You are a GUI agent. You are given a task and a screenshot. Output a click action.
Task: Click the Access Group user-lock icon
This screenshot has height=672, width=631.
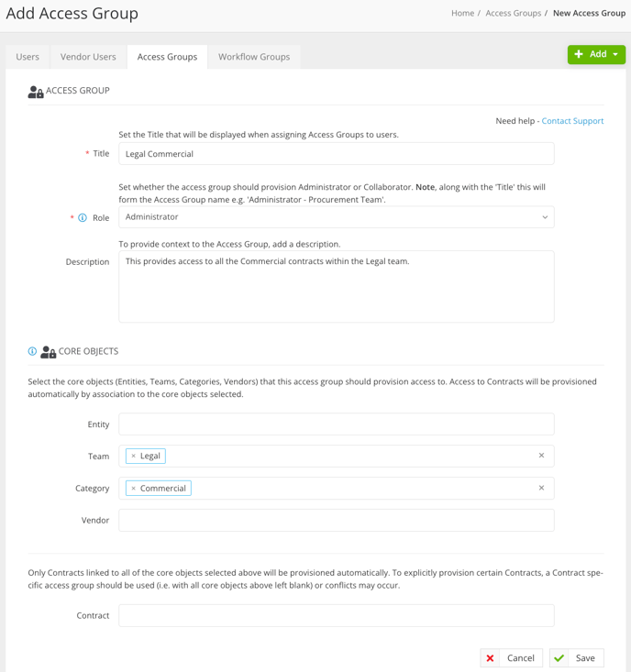click(x=36, y=92)
